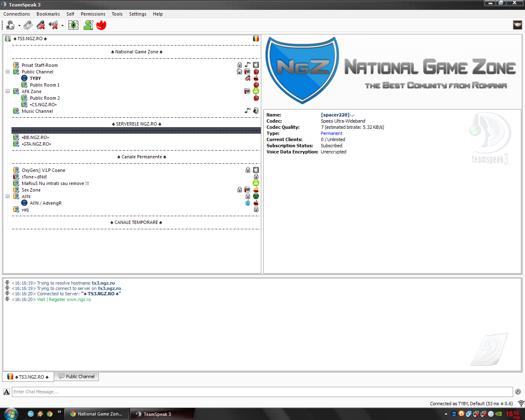
Task: Mute the speakers from the toolbar
Action: point(53,25)
